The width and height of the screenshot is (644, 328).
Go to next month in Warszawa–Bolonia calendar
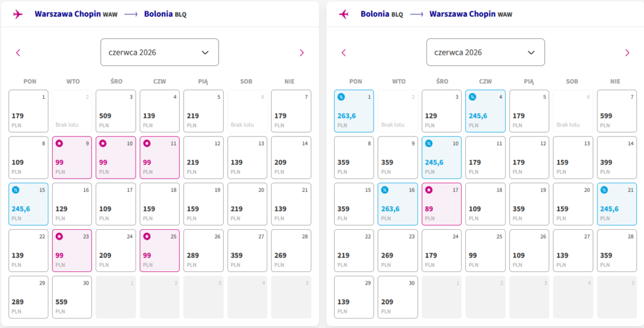pyautogui.click(x=302, y=53)
